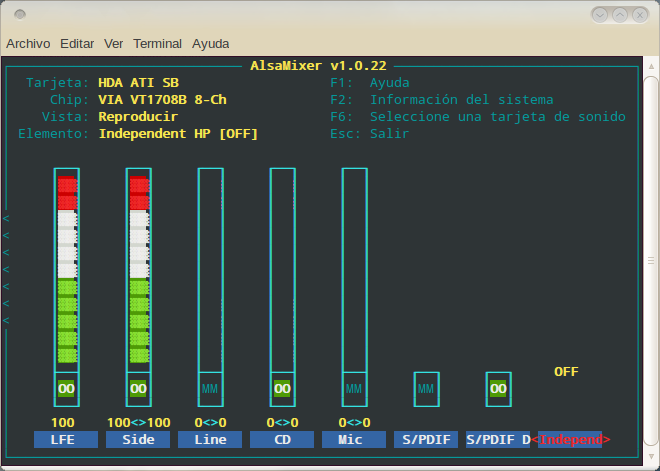Click the AlsaMixer v1.0.22 title
The image size is (660, 471).
(318, 66)
